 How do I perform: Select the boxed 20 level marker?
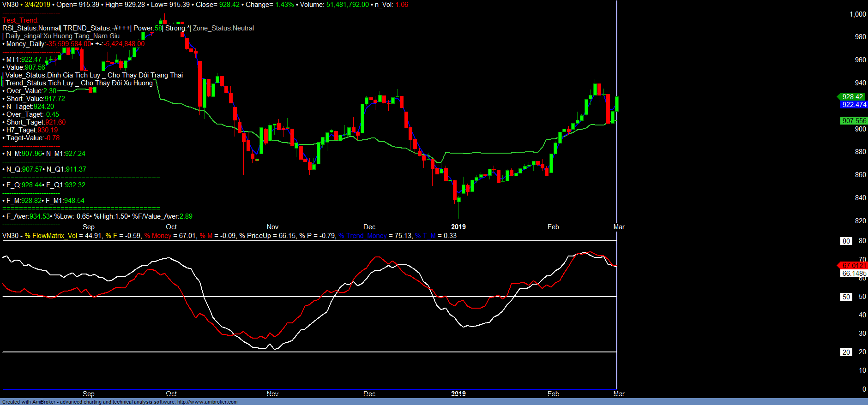pyautogui.click(x=846, y=352)
